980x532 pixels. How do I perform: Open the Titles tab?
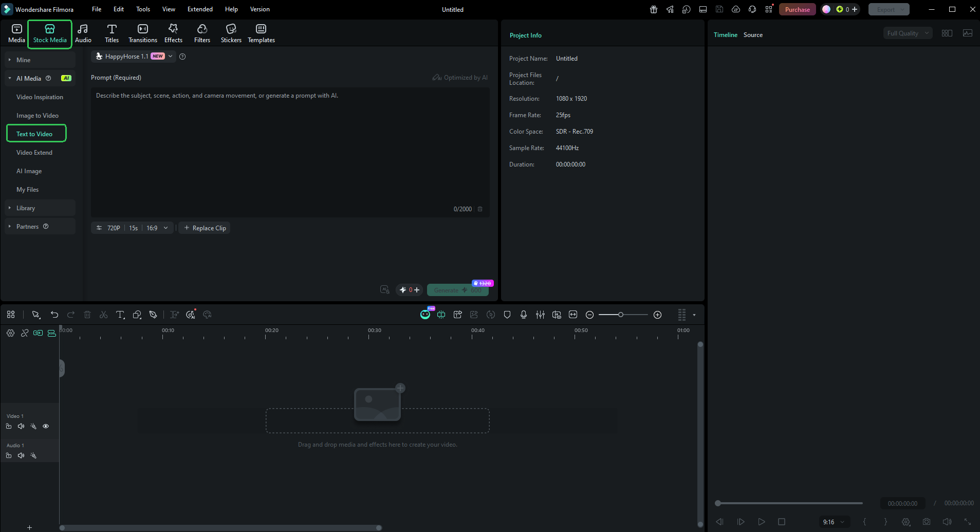click(112, 33)
